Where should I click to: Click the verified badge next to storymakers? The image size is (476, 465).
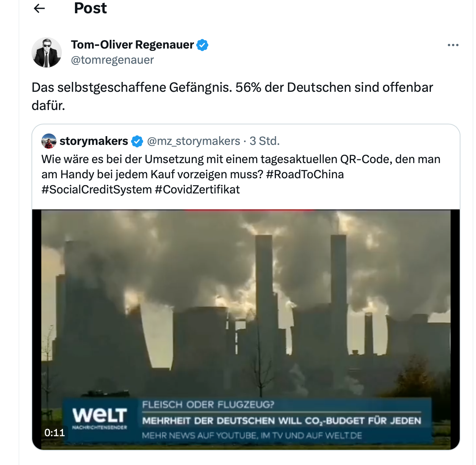point(137,141)
